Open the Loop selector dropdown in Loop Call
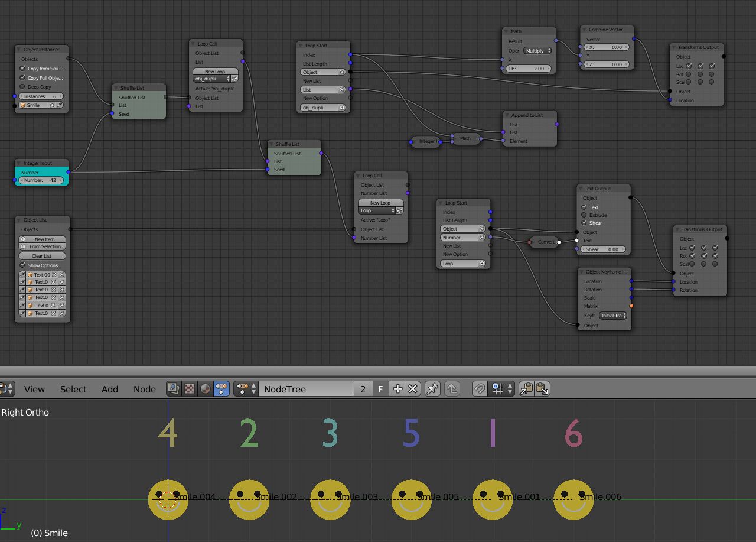 pyautogui.click(x=376, y=210)
